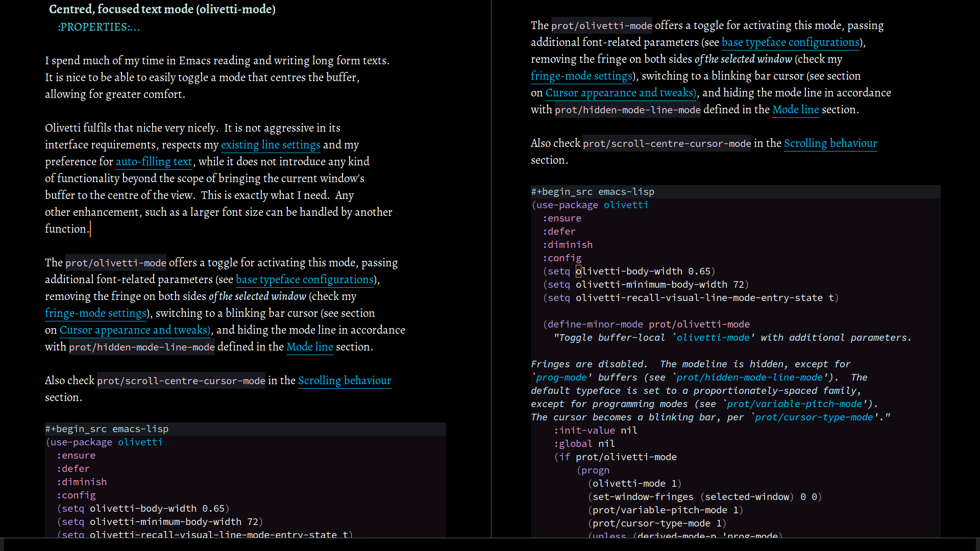The height and width of the screenshot is (551, 980).
Task: Click 'olivetti-body-width 0.65' in right window
Action: click(643, 271)
